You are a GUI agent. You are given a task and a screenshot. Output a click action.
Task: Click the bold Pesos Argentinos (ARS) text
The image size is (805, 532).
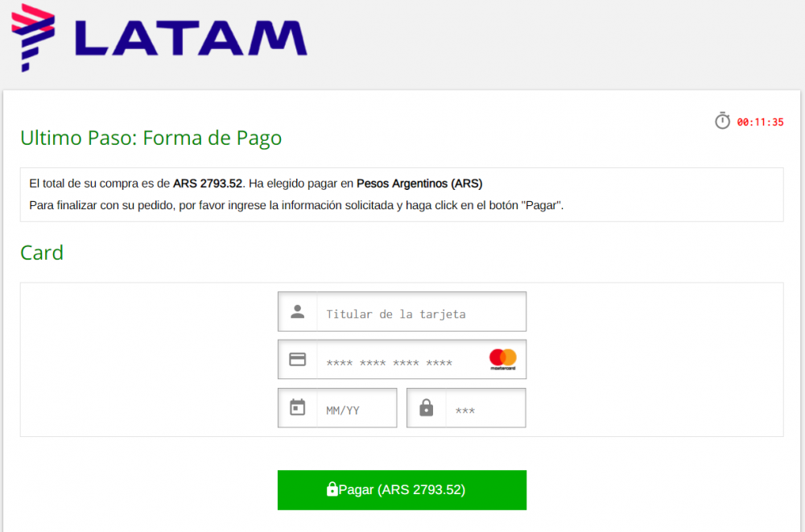pos(419,184)
